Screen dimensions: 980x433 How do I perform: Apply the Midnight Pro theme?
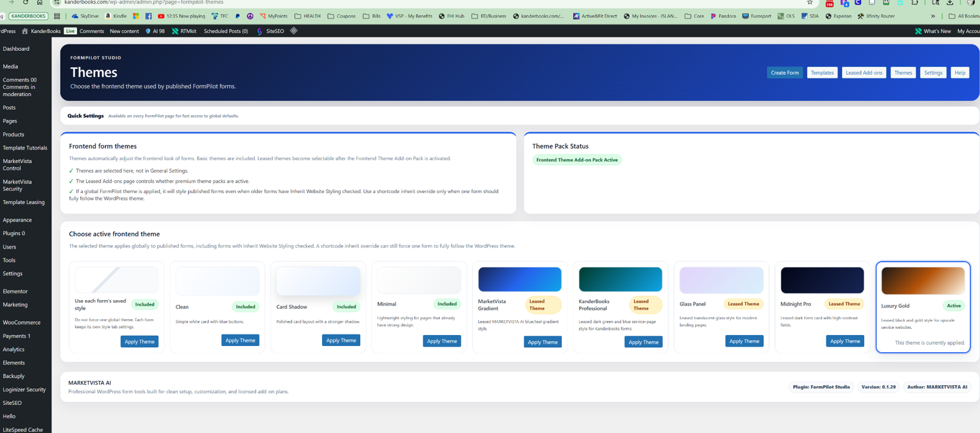(x=845, y=341)
